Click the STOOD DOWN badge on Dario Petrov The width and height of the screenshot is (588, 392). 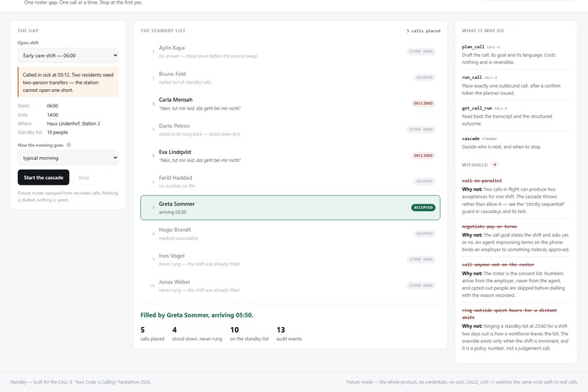point(421,129)
